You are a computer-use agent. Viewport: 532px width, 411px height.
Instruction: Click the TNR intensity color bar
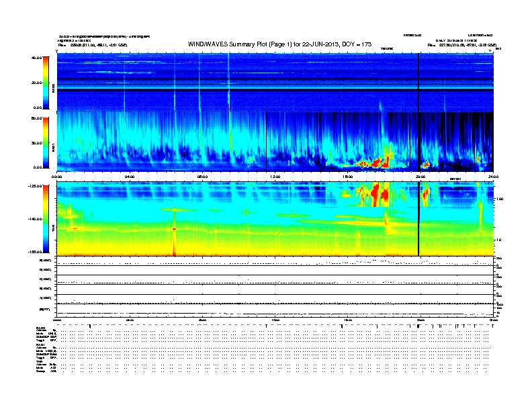pos(46,219)
